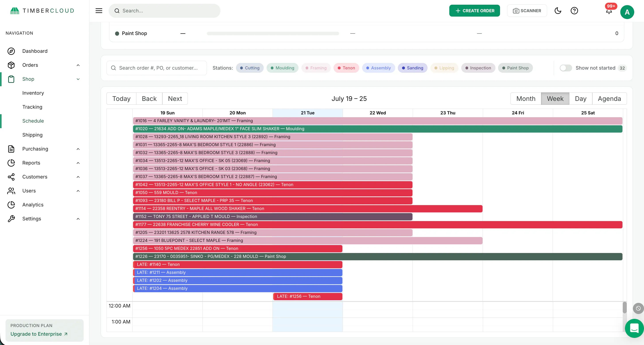Toggle the hamburger menu icon

tap(99, 11)
